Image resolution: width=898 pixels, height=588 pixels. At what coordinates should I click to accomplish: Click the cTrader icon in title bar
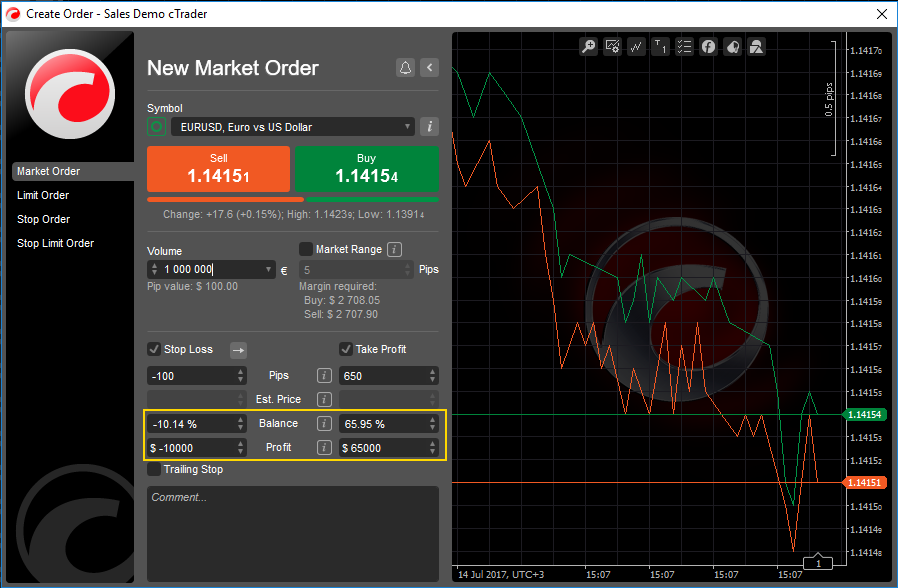click(13, 14)
